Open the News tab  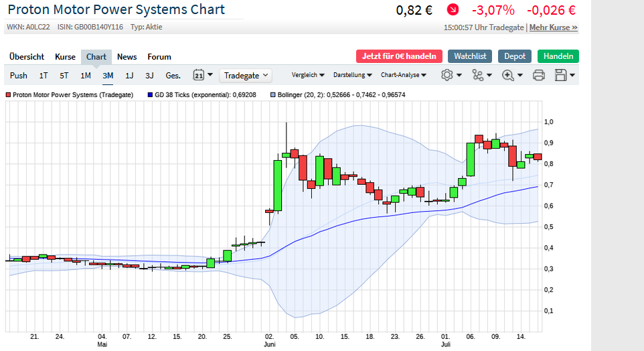coord(127,57)
